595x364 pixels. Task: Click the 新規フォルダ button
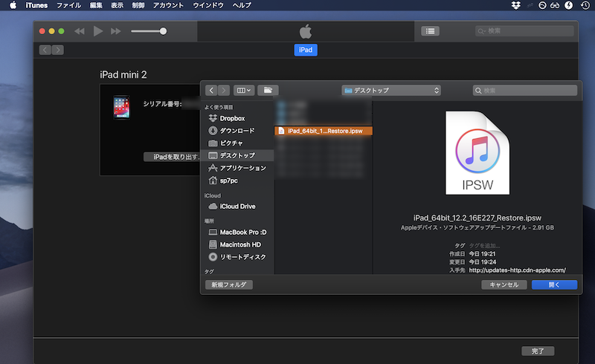(x=230, y=285)
